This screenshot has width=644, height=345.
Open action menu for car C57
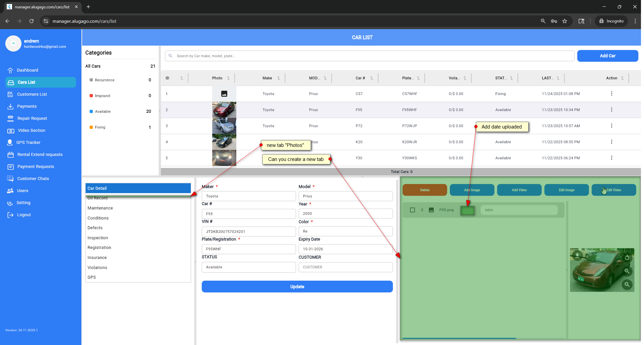tap(611, 94)
